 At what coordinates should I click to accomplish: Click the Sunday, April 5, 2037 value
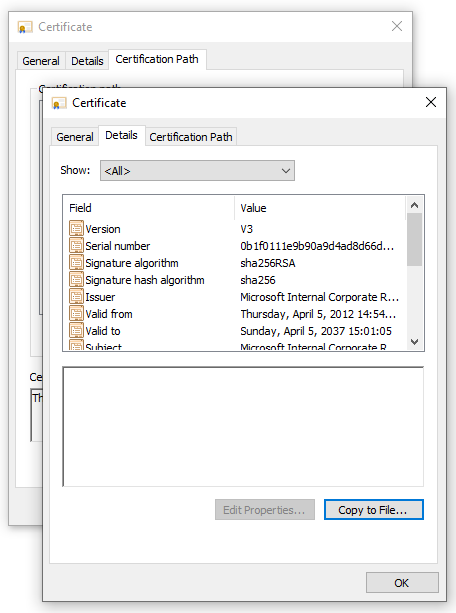[316, 331]
